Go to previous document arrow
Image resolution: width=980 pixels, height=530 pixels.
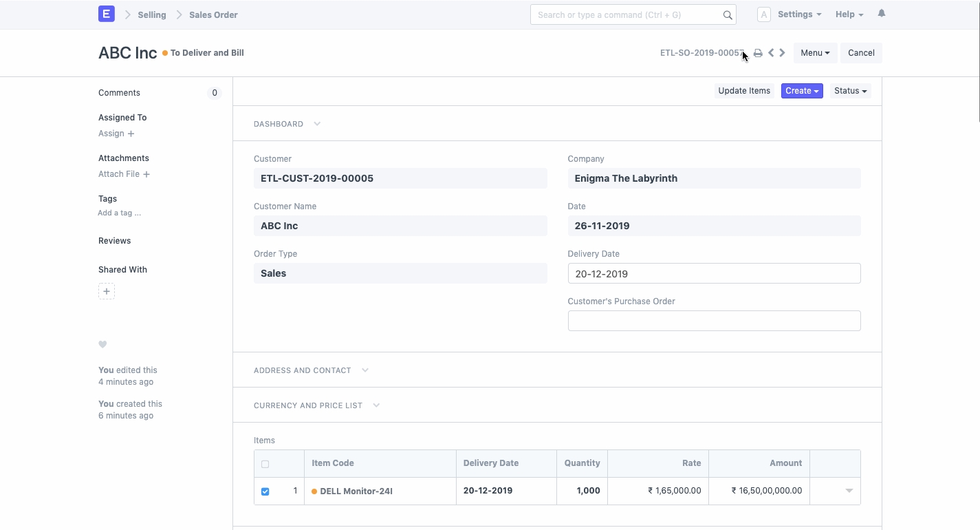pyautogui.click(x=771, y=53)
